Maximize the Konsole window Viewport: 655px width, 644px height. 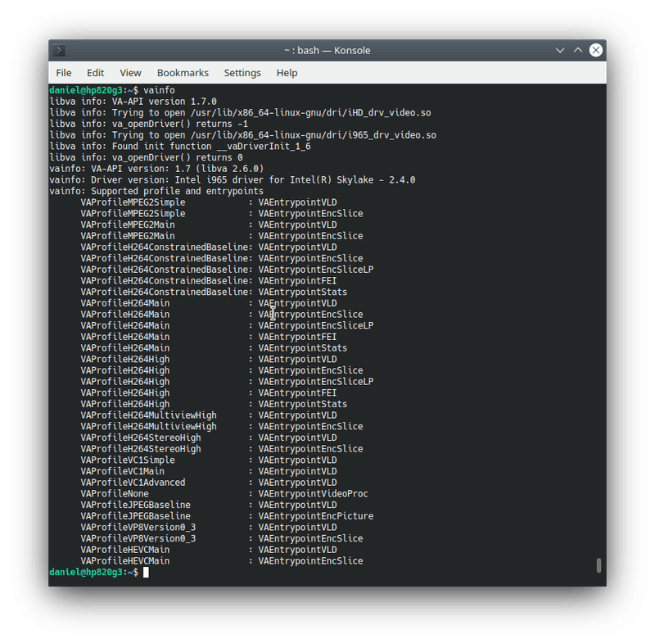tap(578, 50)
